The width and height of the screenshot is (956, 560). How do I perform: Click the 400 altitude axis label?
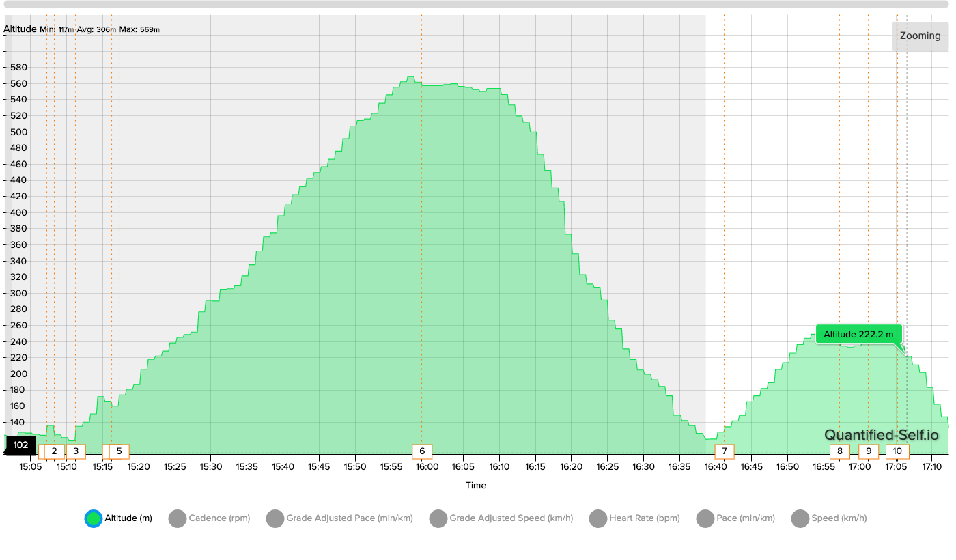18,213
